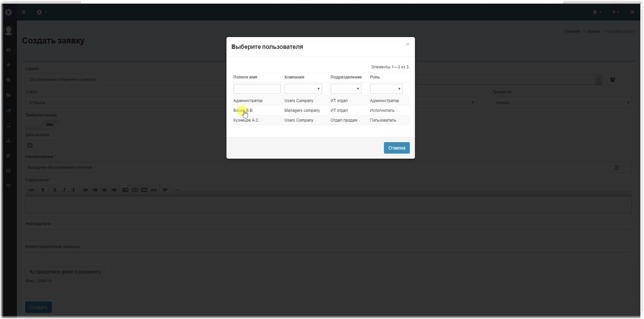Image resolution: width=644 pixels, height=319 pixels.
Task: Click the gear logo in top-left corner
Action: pyautogui.click(x=8, y=12)
